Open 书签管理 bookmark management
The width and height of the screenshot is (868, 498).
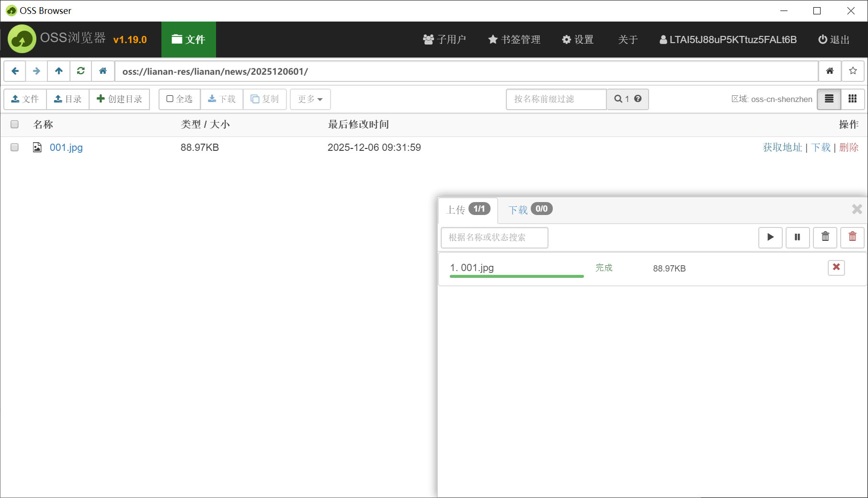click(x=514, y=40)
